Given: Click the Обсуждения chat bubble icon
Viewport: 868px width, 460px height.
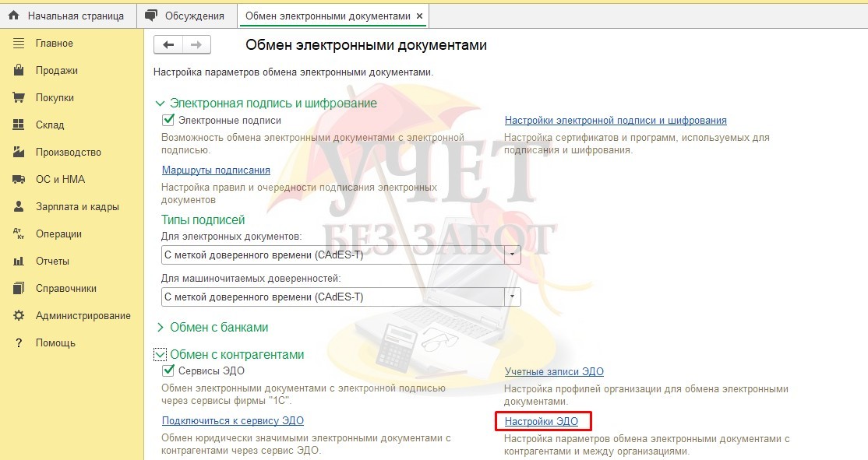Looking at the screenshot, I should point(150,16).
